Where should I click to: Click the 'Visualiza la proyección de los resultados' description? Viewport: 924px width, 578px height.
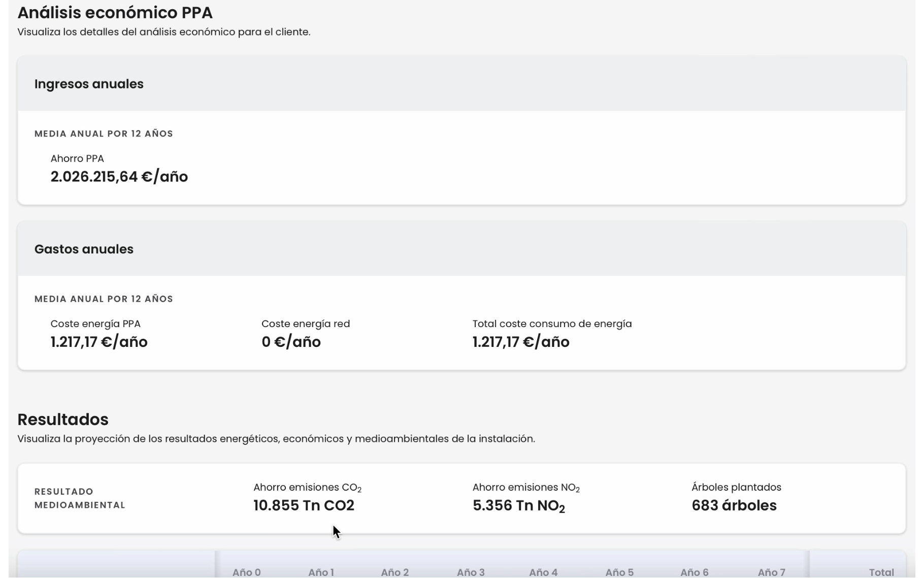click(276, 439)
